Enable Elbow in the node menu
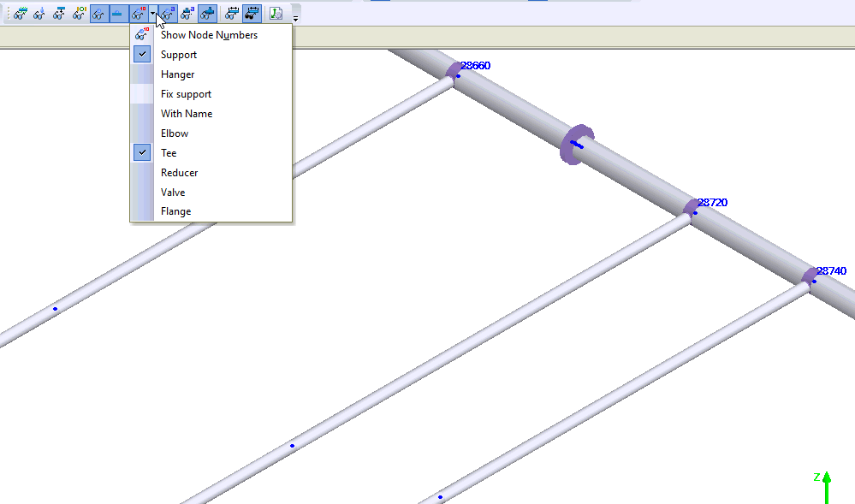 [175, 133]
